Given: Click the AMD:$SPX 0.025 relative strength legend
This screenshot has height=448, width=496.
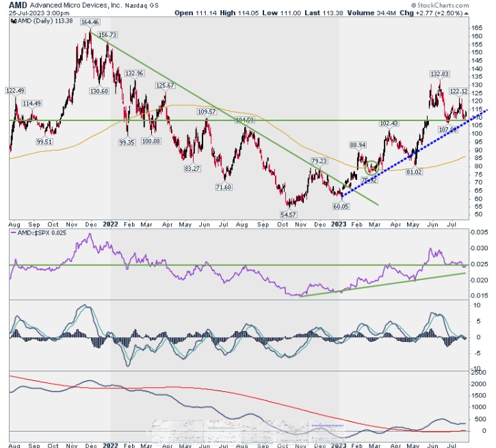Looking at the screenshot, I should tap(42, 233).
